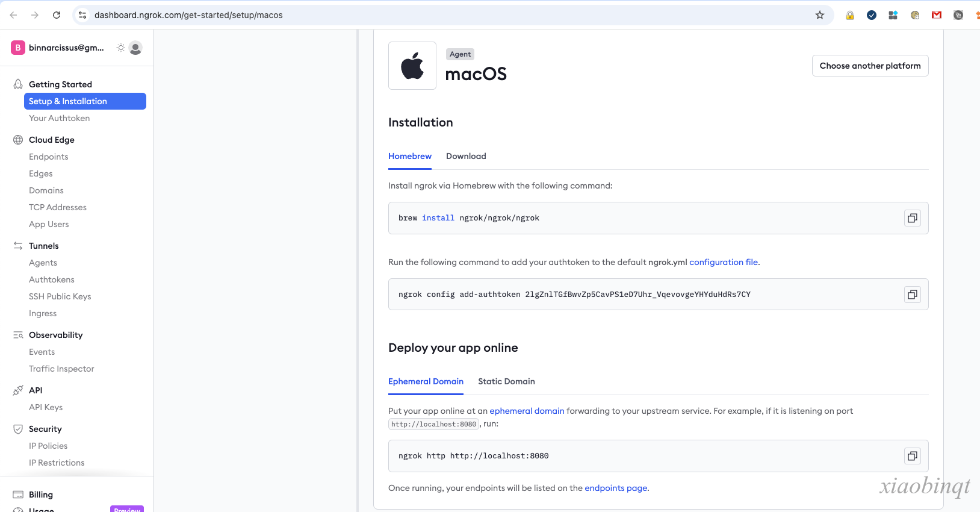This screenshot has width=980, height=512.
Task: Open Ingress in sidebar
Action: point(43,313)
